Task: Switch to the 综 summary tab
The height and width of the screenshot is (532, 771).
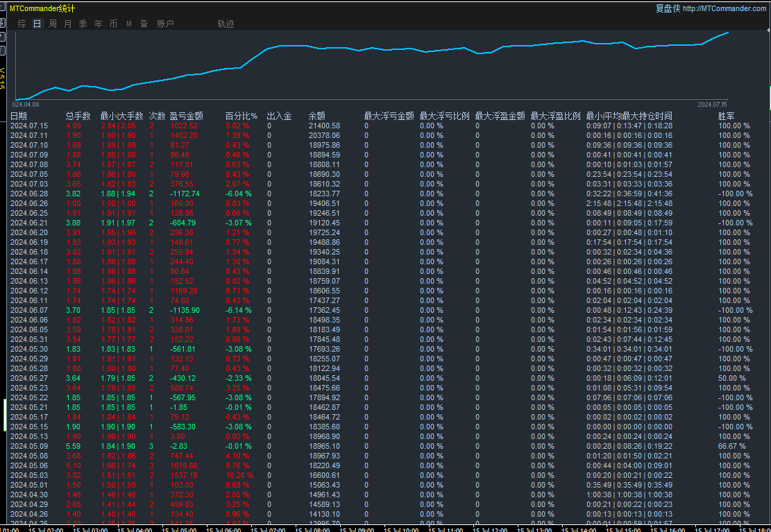Action: (x=22, y=24)
